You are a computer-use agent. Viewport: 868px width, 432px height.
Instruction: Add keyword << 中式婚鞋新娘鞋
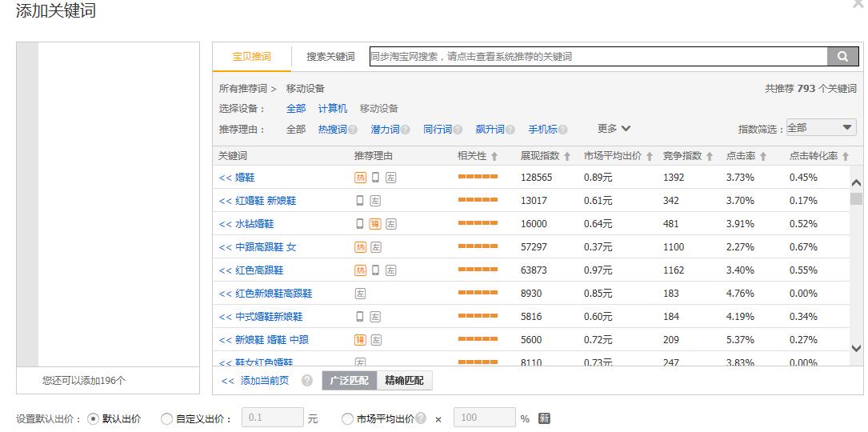coord(261,318)
